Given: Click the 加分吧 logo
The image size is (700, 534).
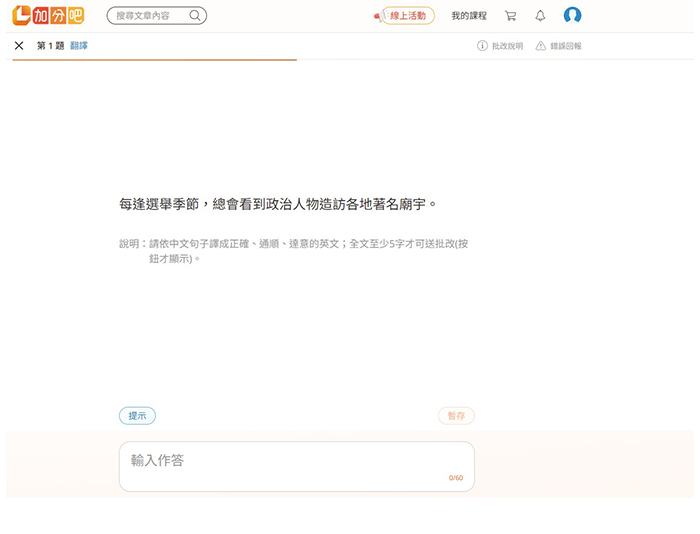Looking at the screenshot, I should (48, 15).
